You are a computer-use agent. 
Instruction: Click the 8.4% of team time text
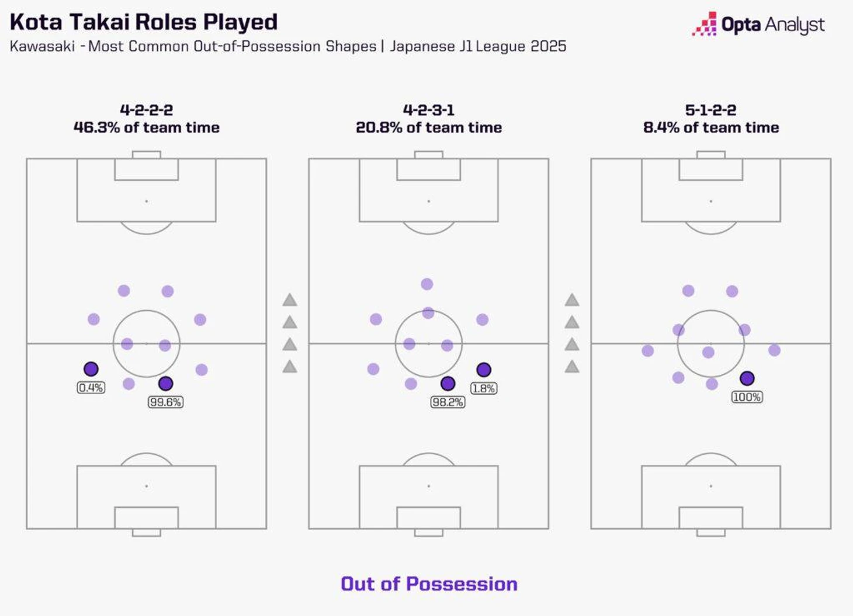coord(711,128)
